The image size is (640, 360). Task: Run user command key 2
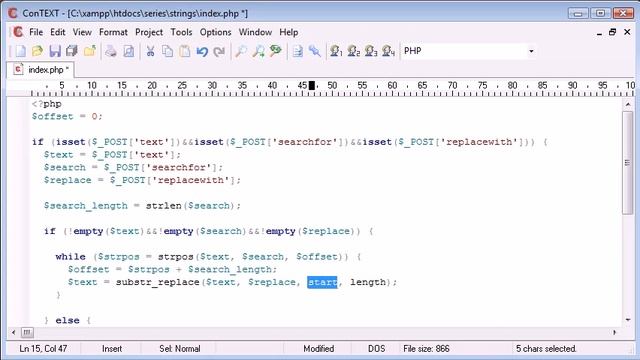(353, 51)
